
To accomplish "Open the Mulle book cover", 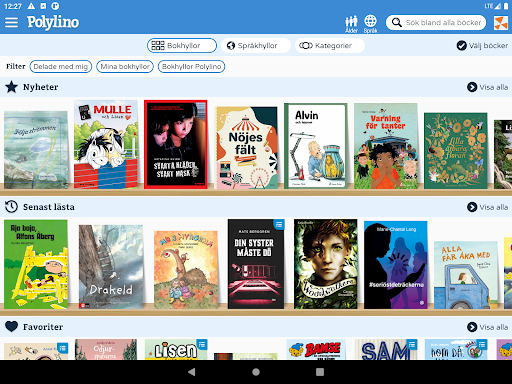I will point(106,144).
